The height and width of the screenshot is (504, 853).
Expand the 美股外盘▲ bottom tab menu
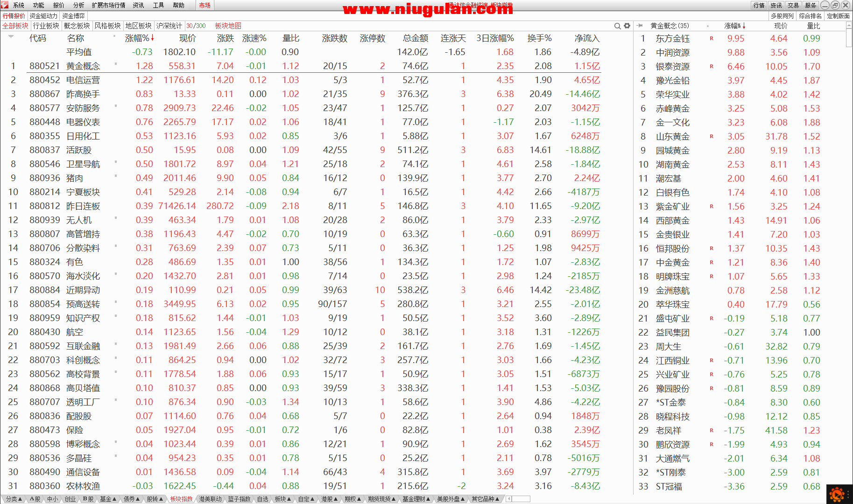451,499
